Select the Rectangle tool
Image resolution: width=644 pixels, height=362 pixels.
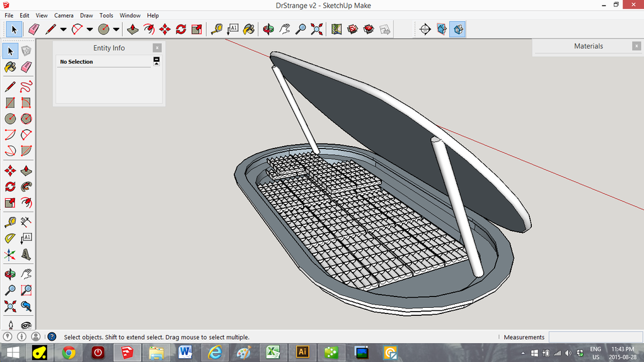coord(10,103)
